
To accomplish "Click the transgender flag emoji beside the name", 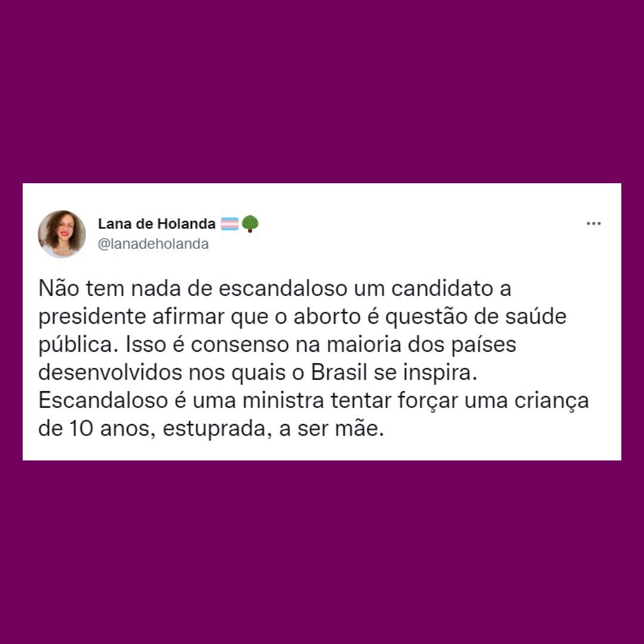I will [230, 224].
